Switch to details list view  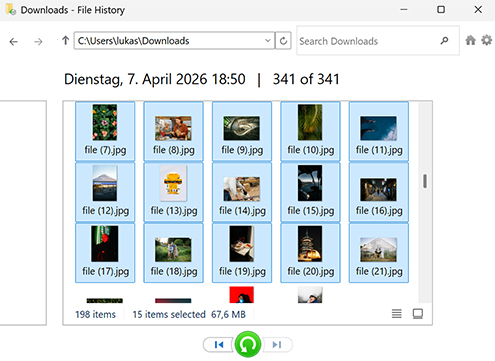tap(396, 313)
